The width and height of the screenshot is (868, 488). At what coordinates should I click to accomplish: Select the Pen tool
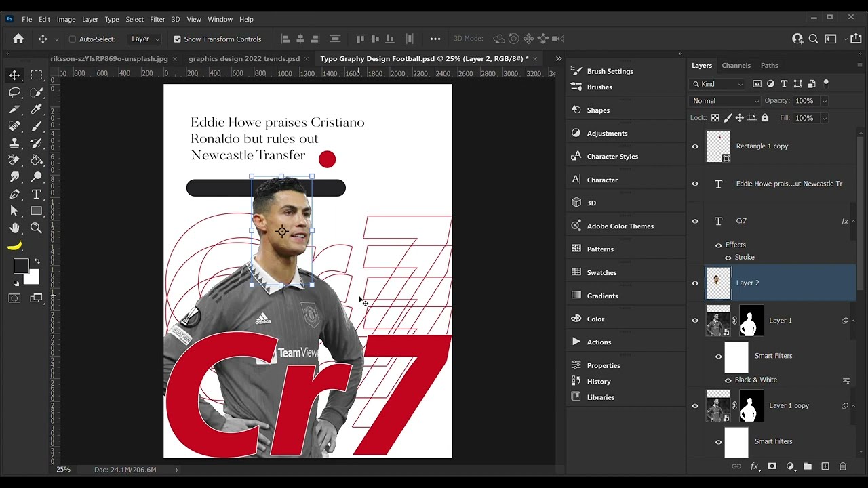pyautogui.click(x=14, y=194)
